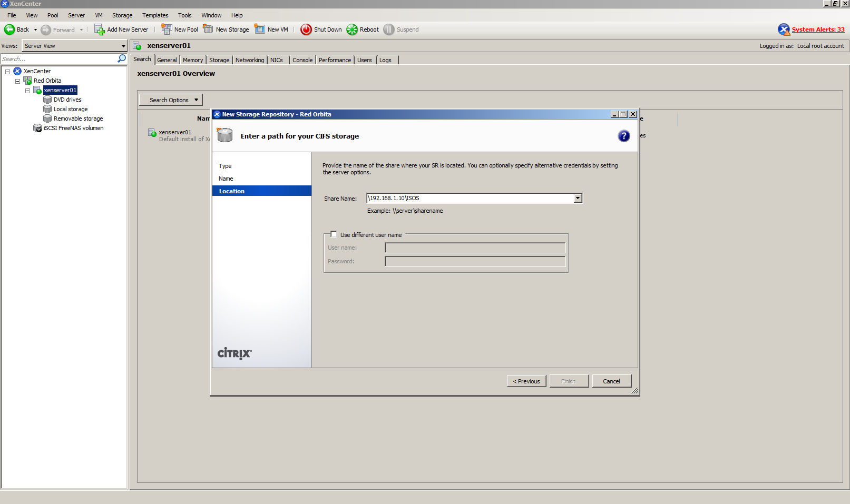Open the System Alerts warning icon
The height and width of the screenshot is (504, 850).
[x=784, y=29]
